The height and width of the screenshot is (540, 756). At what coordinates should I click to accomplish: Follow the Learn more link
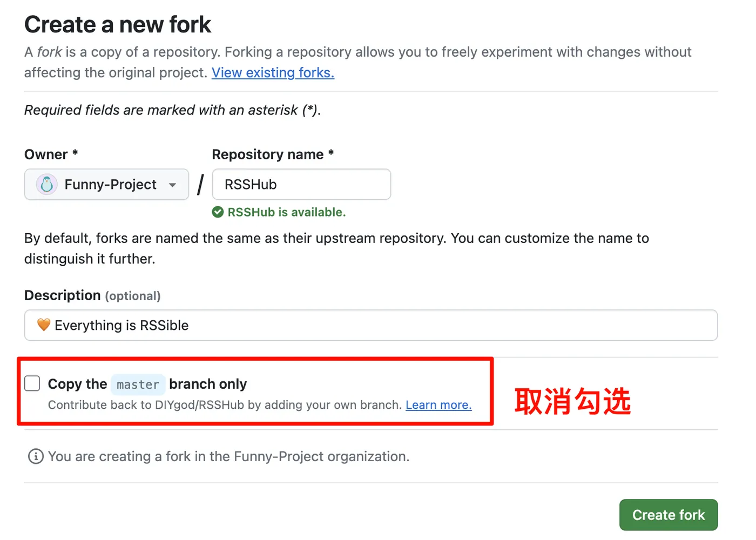coord(438,405)
